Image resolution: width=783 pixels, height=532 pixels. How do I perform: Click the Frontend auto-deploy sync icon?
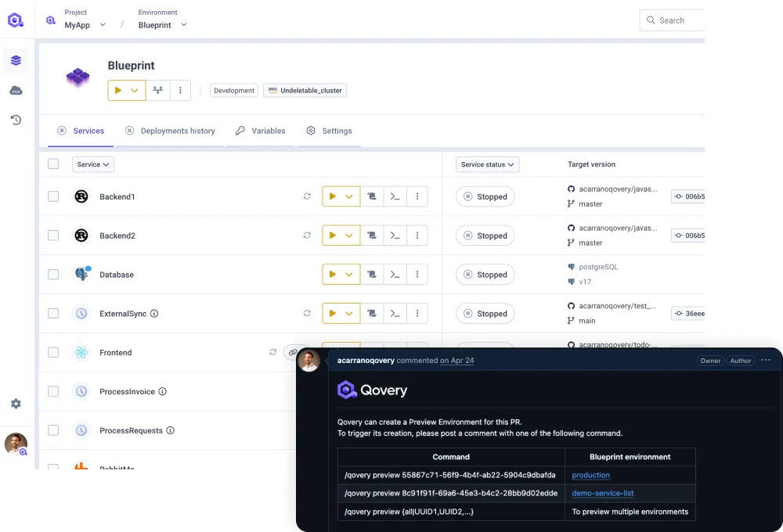(x=272, y=352)
